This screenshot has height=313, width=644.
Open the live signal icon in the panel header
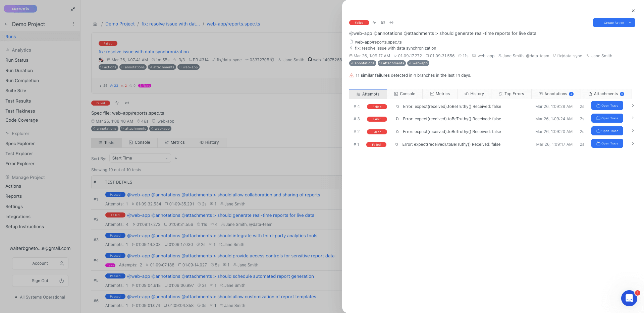(x=391, y=22)
